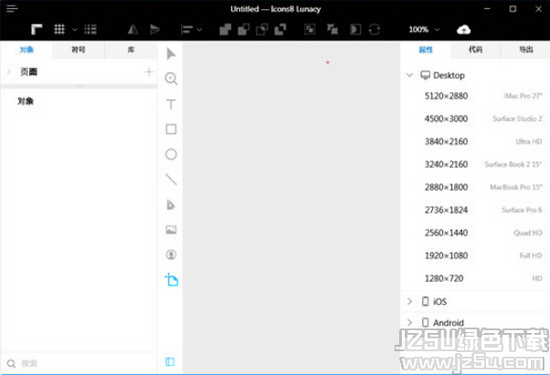550x375 pixels.
Task: Click the Desktop monitor icon
Action: pos(425,75)
